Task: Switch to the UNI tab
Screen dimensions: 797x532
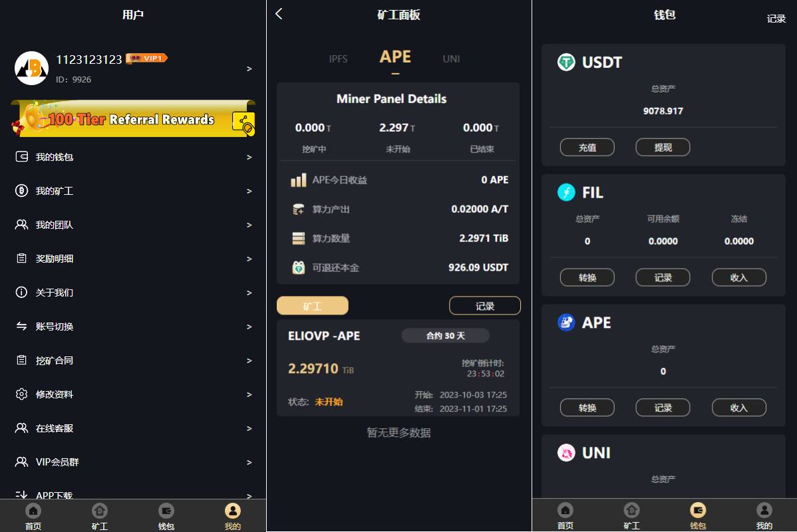Action: (x=451, y=59)
